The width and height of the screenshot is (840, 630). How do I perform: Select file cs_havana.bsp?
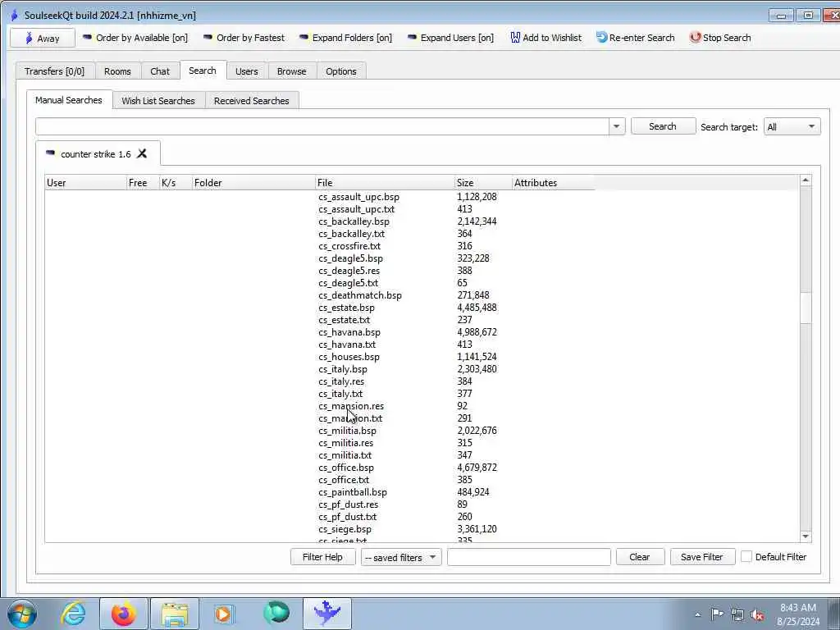click(349, 332)
